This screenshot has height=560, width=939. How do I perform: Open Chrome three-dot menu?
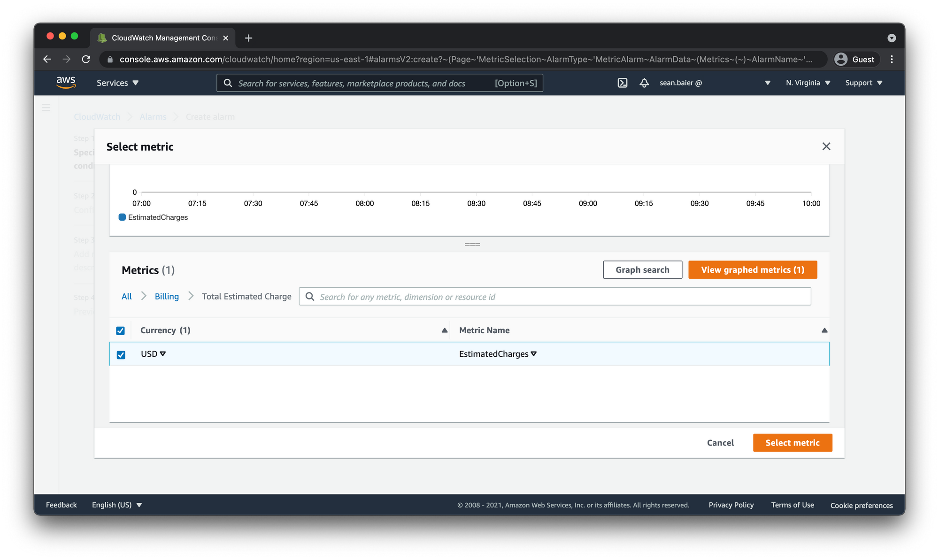point(892,59)
